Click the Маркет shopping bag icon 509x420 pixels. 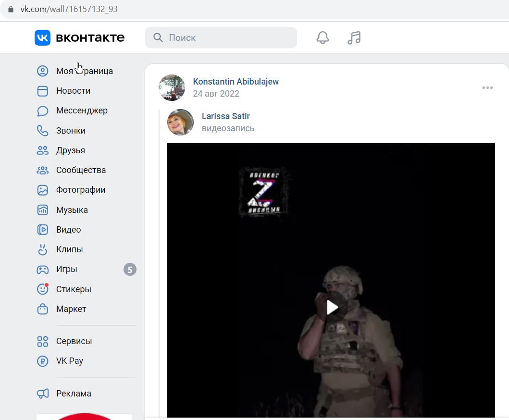coord(42,309)
